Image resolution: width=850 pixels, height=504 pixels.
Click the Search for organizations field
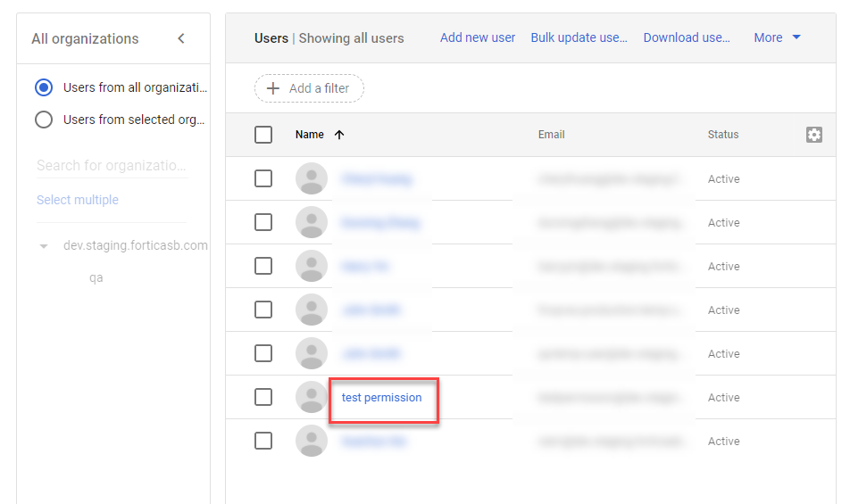point(112,165)
